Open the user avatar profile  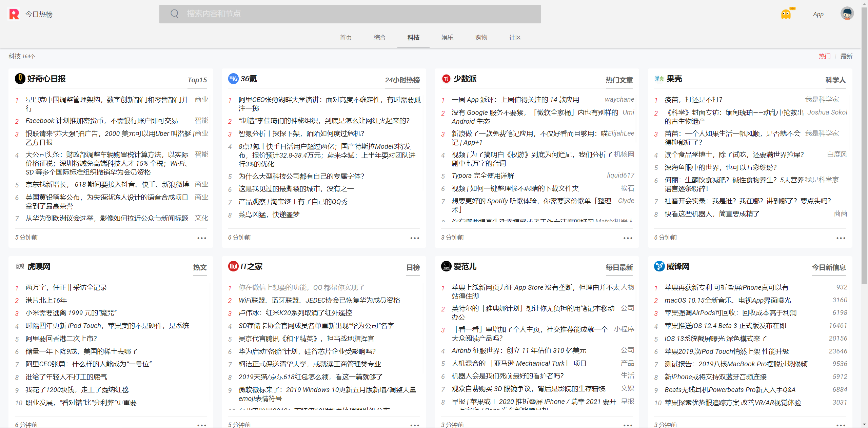[847, 14]
